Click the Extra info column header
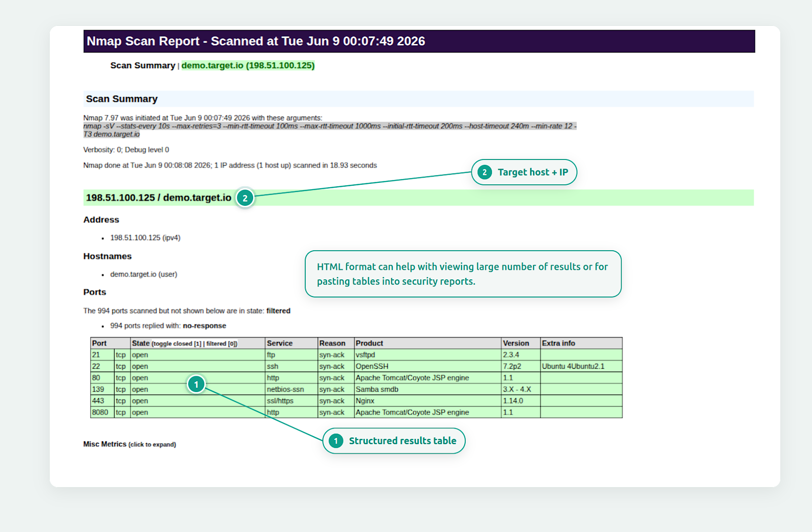 (x=581, y=343)
